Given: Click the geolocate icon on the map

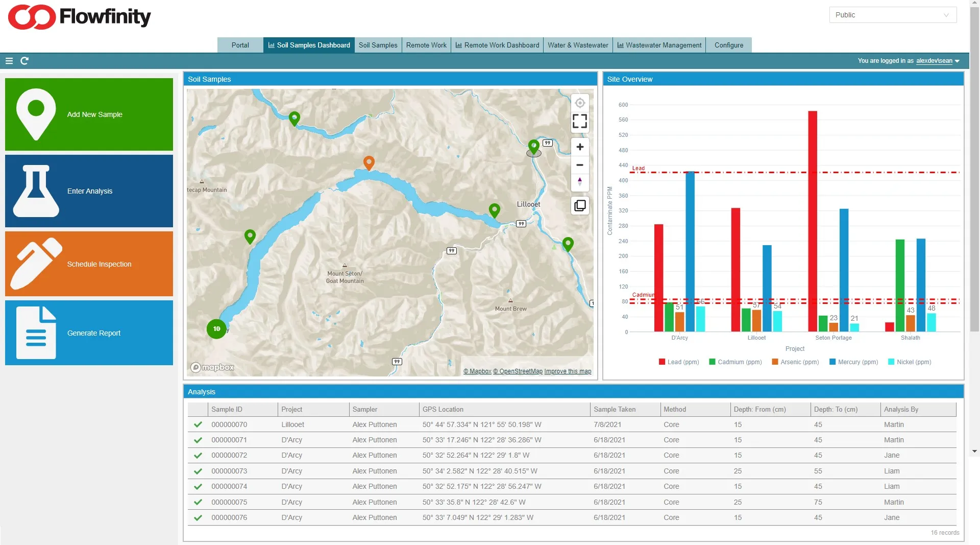Looking at the screenshot, I should pyautogui.click(x=580, y=103).
